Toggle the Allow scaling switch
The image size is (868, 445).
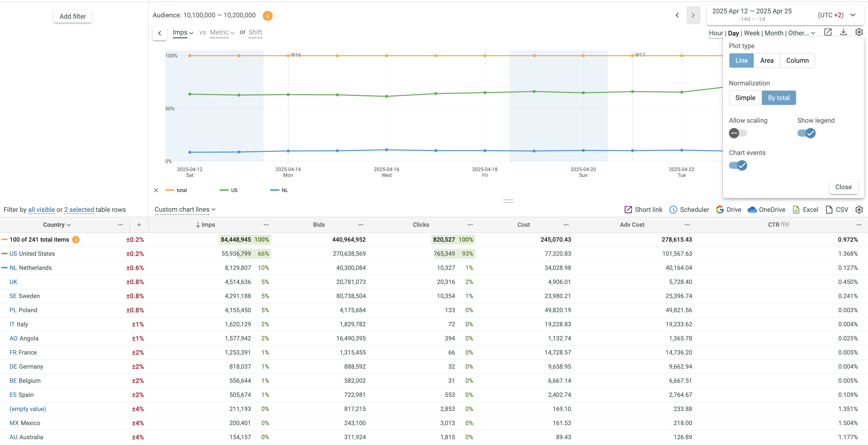(738, 133)
